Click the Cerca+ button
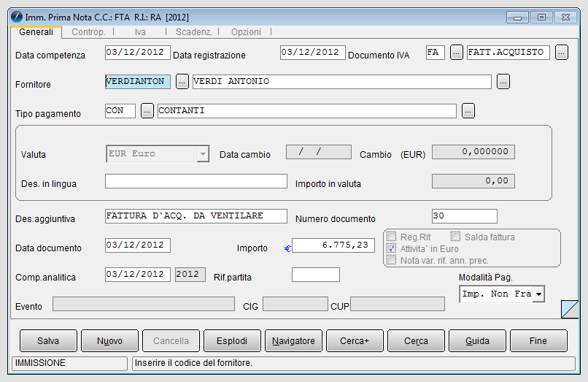Screen dimensions: 588x382 coord(355,340)
